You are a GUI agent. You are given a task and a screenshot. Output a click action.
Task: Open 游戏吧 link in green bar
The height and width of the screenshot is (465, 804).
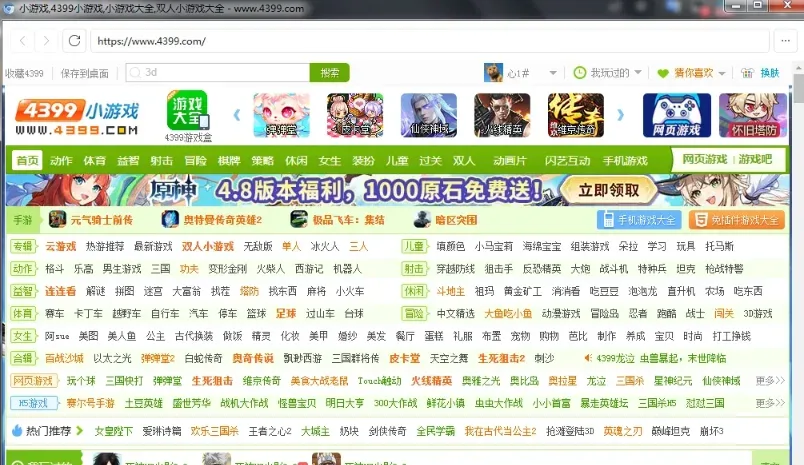coord(755,159)
